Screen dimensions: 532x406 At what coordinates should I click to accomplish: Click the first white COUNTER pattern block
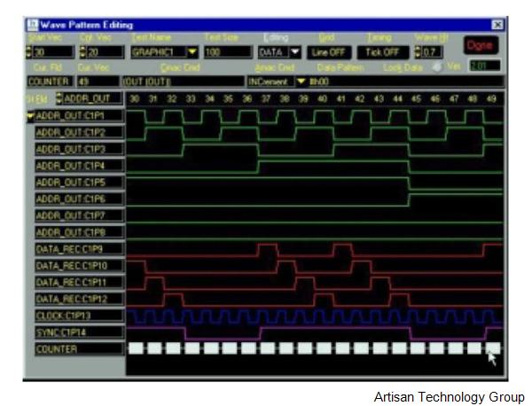pos(135,348)
